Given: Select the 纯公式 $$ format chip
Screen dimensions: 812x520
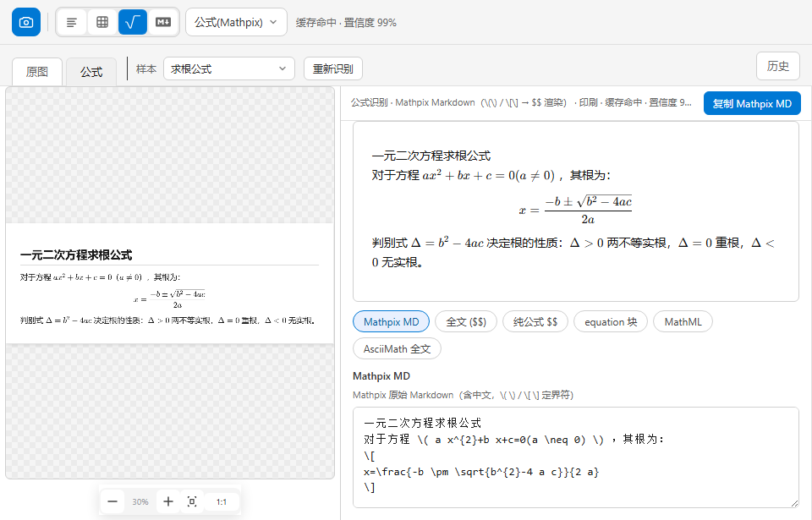Looking at the screenshot, I should point(535,321).
